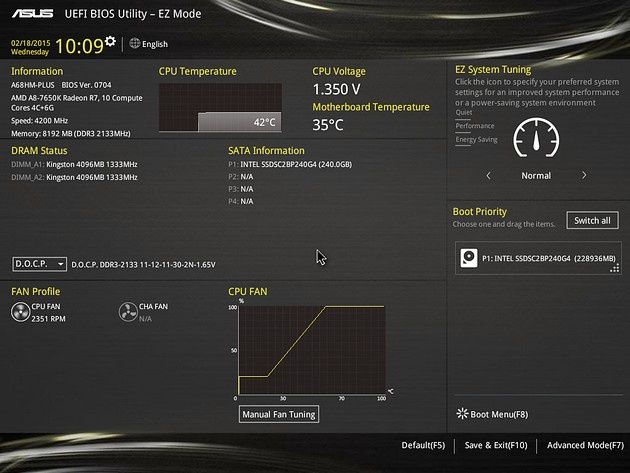630x473 pixels.
Task: Click the Memory: 8192 MB line
Action: [71, 133]
